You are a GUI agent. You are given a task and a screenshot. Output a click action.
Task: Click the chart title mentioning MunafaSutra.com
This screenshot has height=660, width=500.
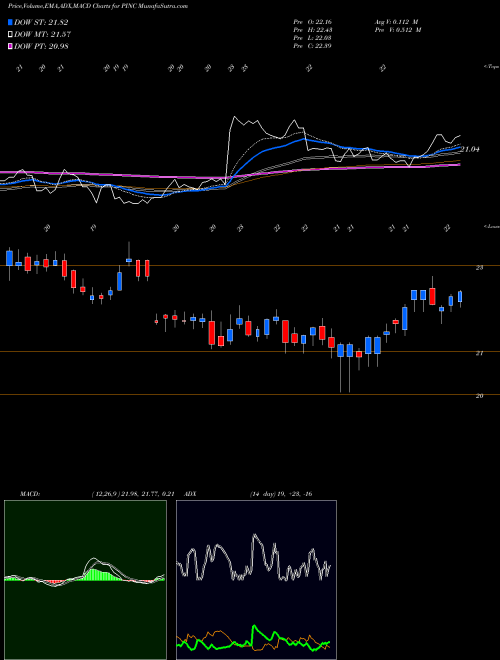pyautogui.click(x=98, y=6)
